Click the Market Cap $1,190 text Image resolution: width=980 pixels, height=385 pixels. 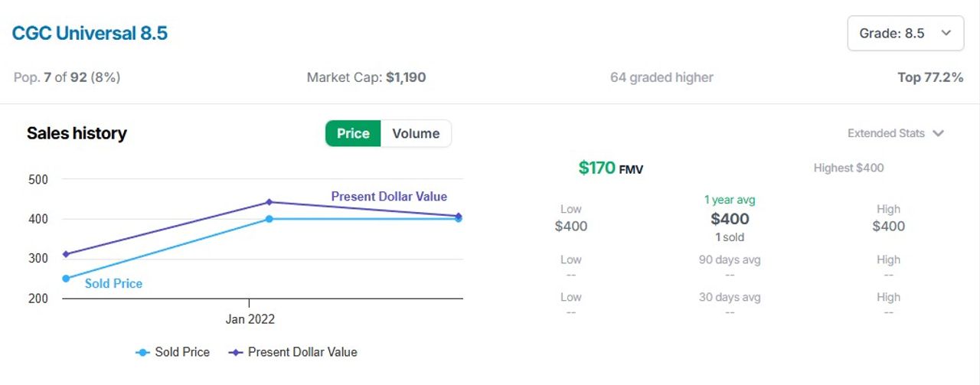pyautogui.click(x=366, y=77)
